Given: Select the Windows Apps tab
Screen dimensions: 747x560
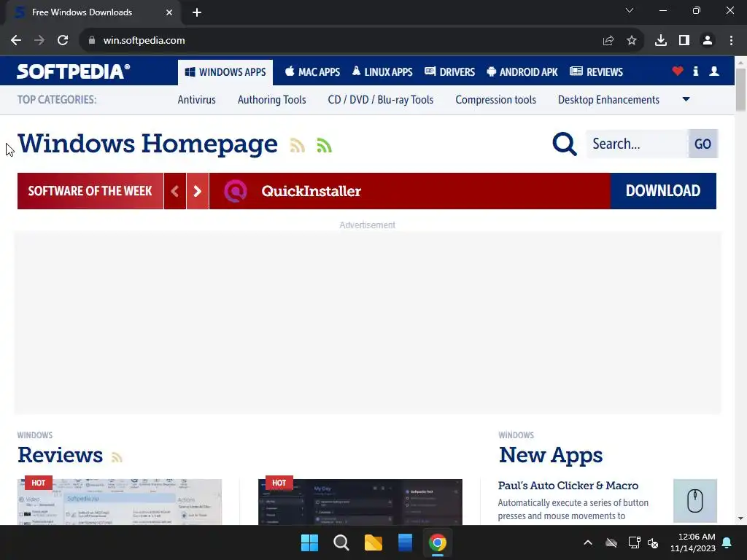Looking at the screenshot, I should click(x=225, y=72).
